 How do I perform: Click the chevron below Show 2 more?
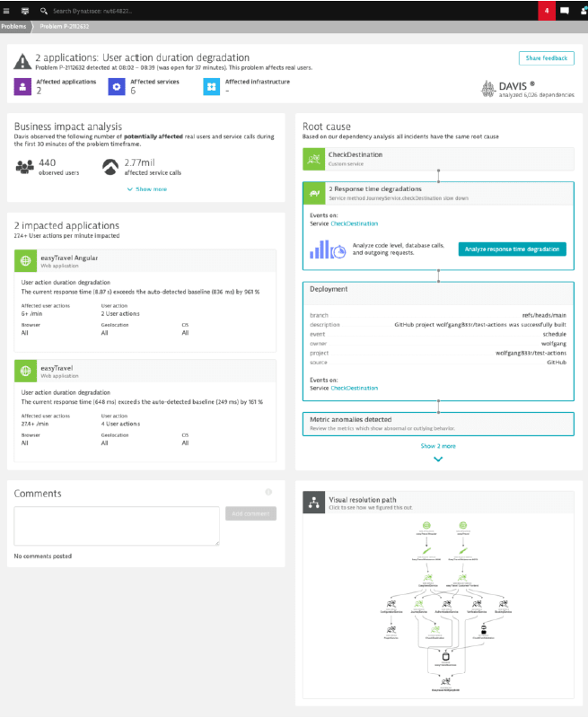(438, 460)
